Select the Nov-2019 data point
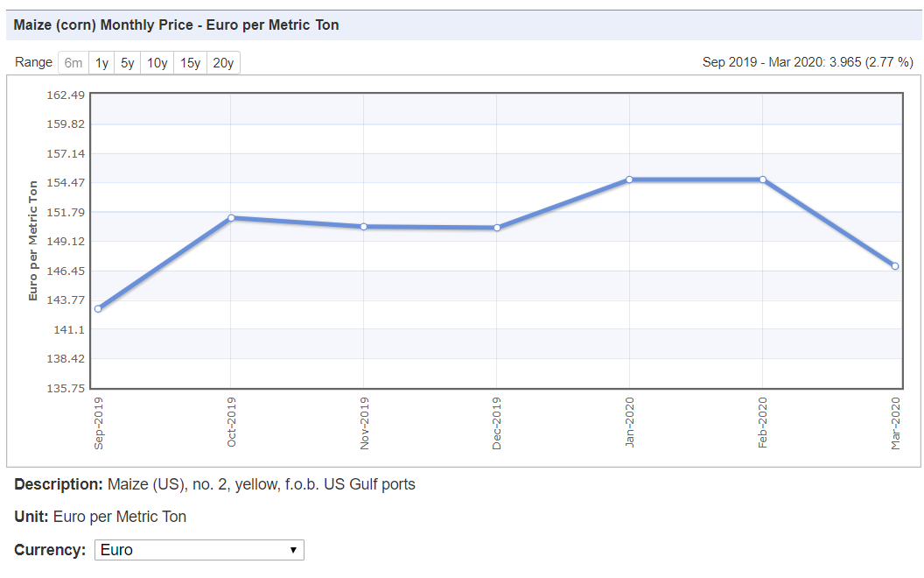 (364, 227)
